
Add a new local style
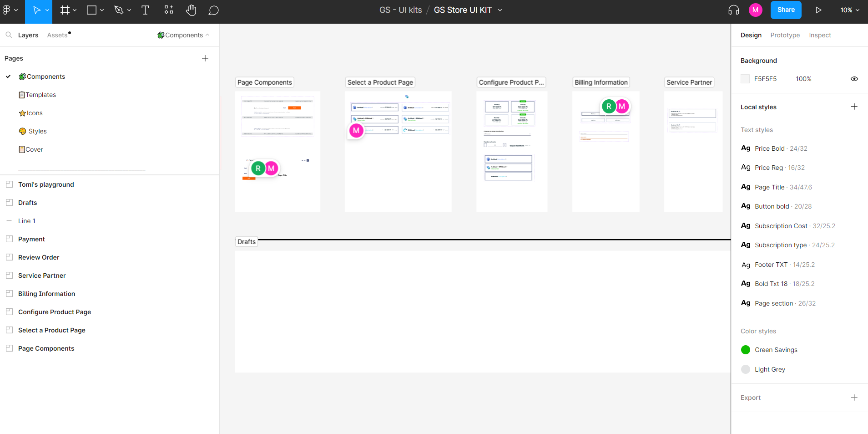[x=854, y=107]
